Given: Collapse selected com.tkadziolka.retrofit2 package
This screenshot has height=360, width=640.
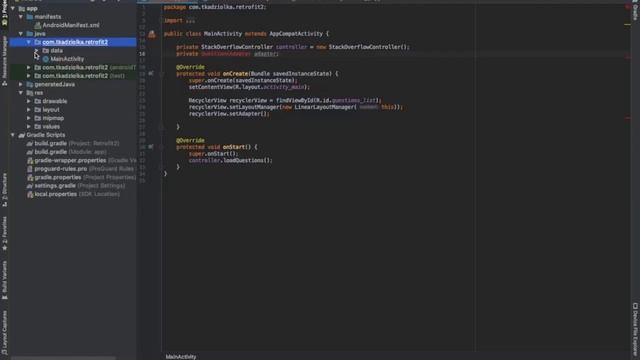Looking at the screenshot, I should pyautogui.click(x=29, y=42).
